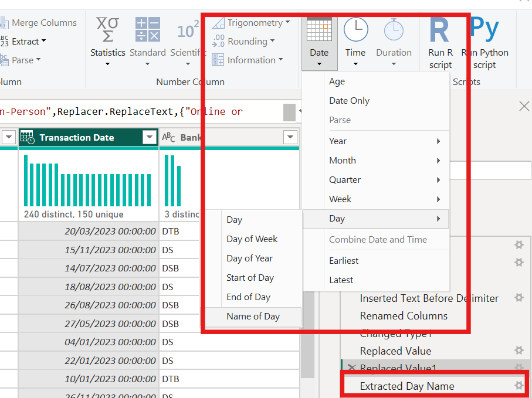532x398 pixels.
Task: Open the Scientific operations dropdown
Action: point(188,42)
